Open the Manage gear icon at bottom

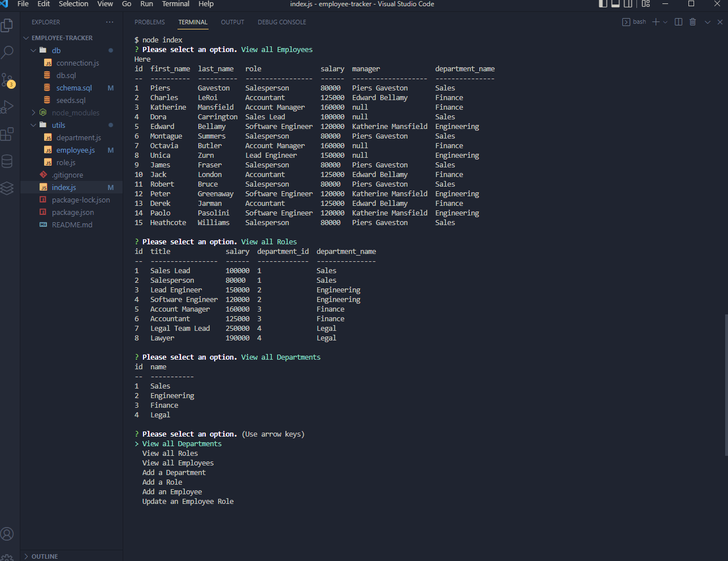[x=8, y=557]
